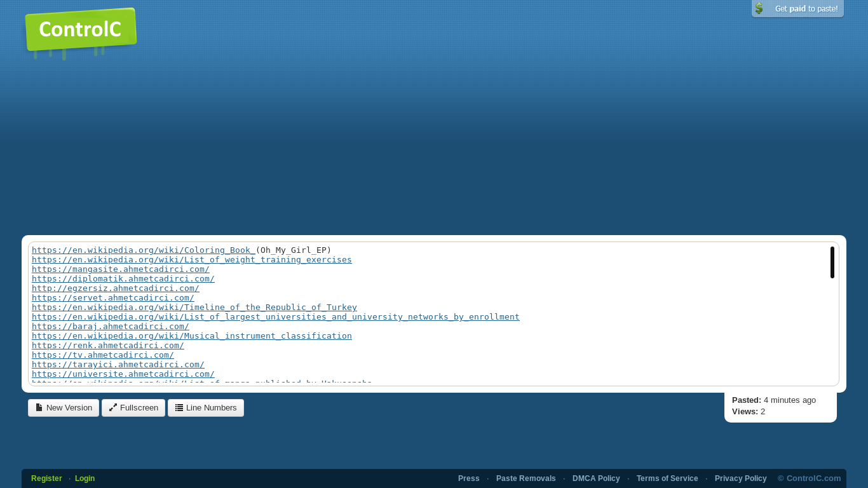Open Paste Removals footer link
Viewport: 868px width, 488px height.
tap(526, 478)
